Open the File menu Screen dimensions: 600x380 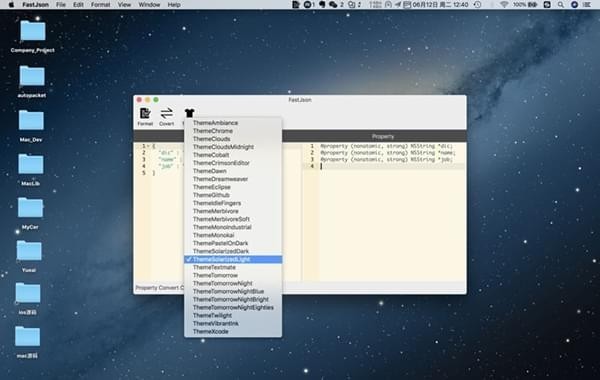coord(61,5)
